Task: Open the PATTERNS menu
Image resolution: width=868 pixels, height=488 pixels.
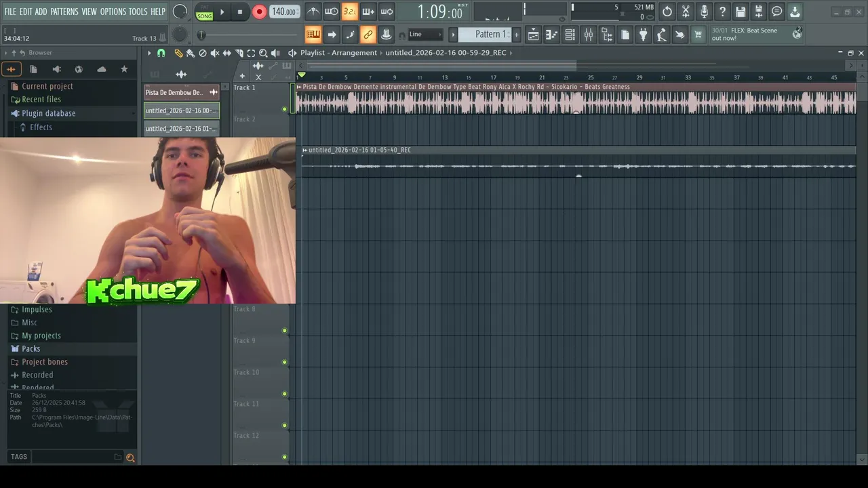Action: click(64, 12)
